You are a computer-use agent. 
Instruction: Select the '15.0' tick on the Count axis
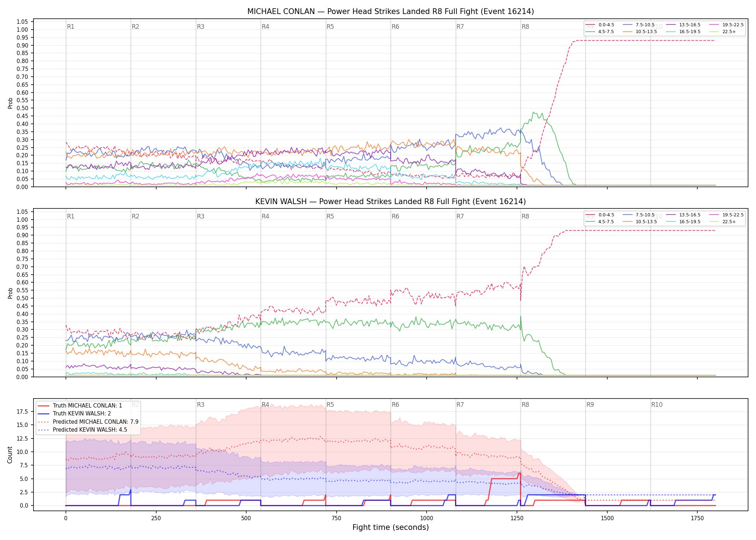point(22,425)
